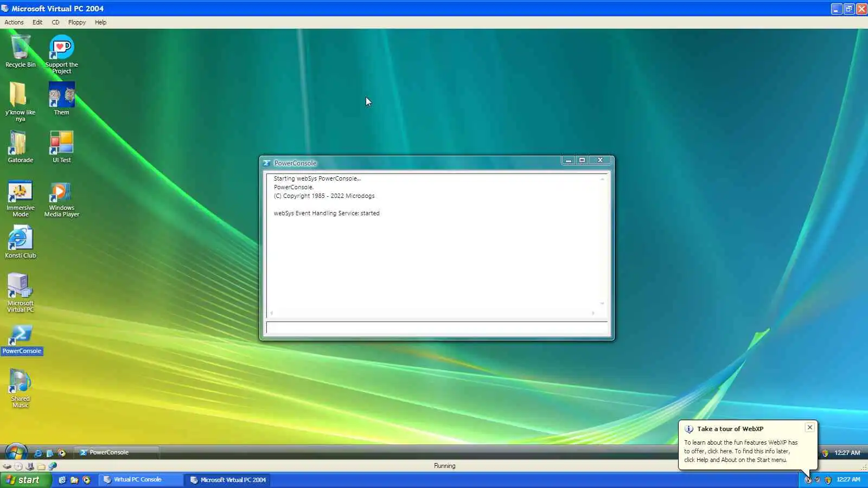
Task: Click the 'Starting webSys PowerConsole...' output line
Action: click(x=317, y=178)
